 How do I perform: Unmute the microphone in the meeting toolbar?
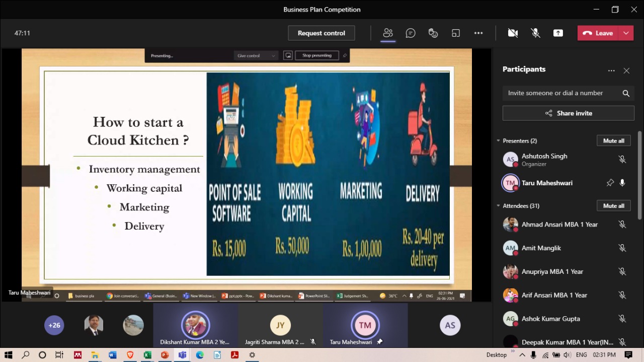(x=536, y=33)
